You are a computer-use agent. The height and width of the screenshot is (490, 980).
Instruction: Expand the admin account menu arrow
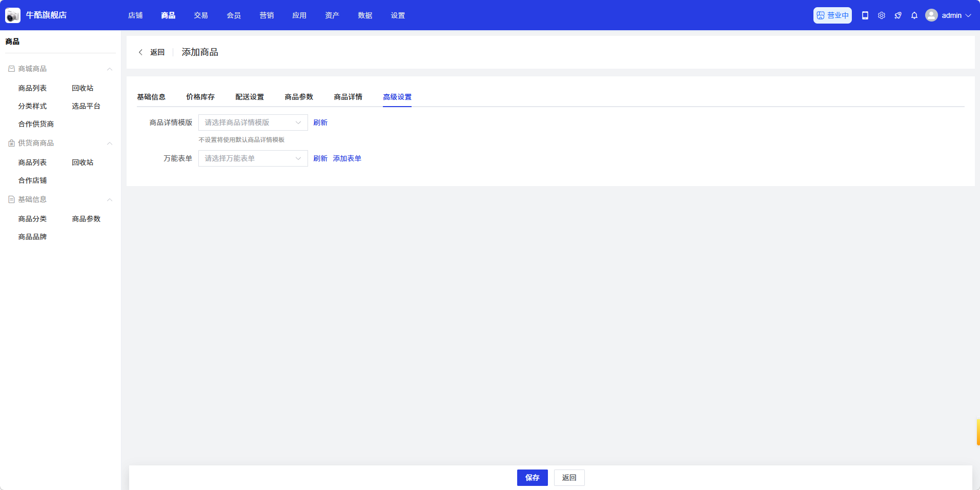pyautogui.click(x=968, y=15)
